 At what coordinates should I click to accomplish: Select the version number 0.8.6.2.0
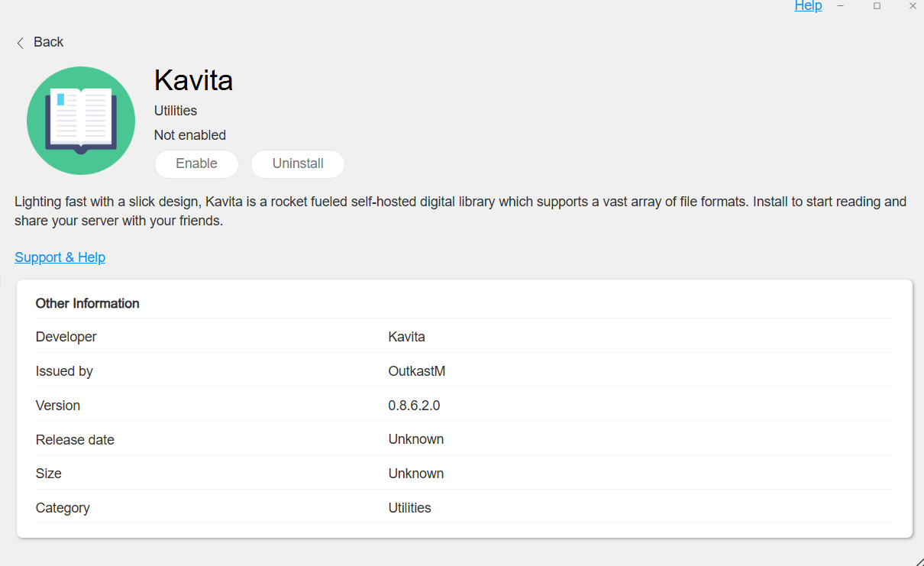[414, 406]
